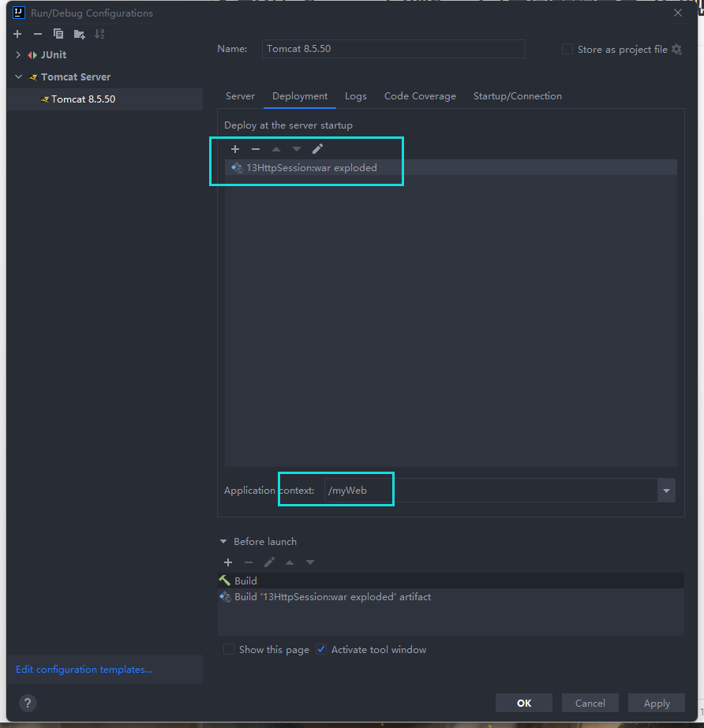Disable Activate tool window
Screen dimensions: 704x728
tap(321, 649)
